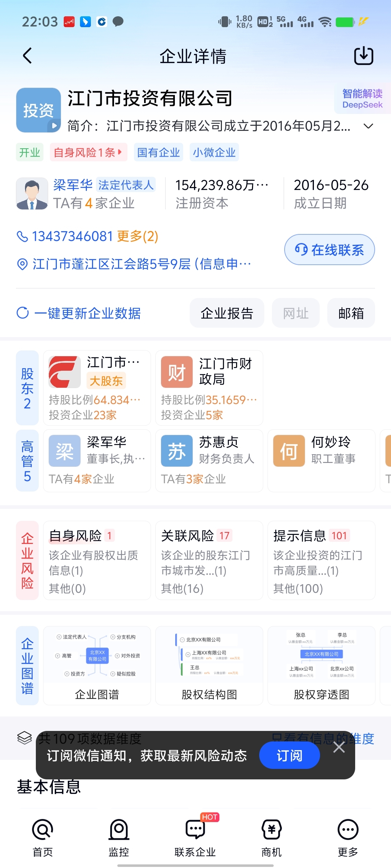Tap 订阅 to subscribe WeChat notifications
This screenshot has width=391, height=868.
(290, 756)
